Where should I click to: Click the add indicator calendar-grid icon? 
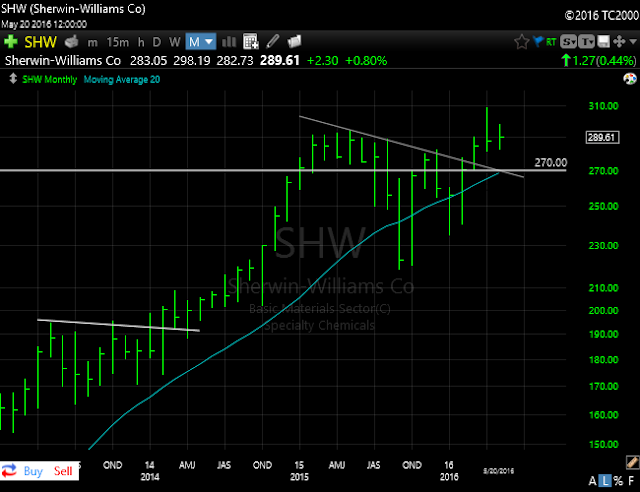(251, 41)
